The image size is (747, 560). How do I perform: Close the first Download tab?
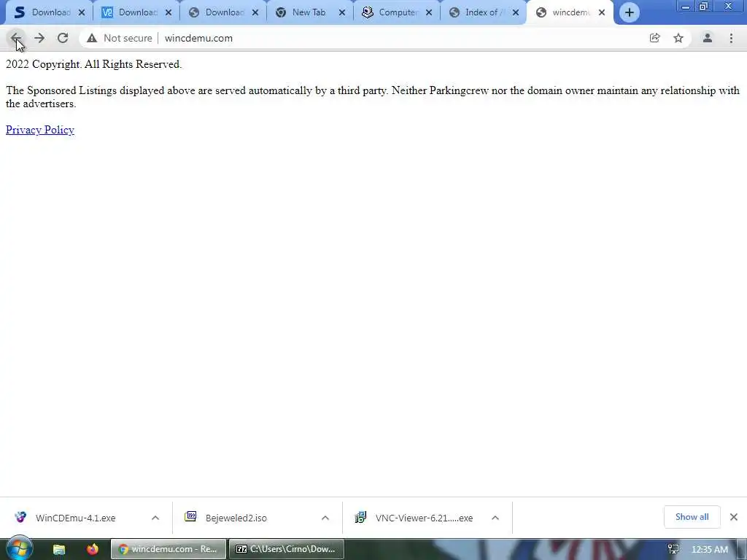pos(82,12)
